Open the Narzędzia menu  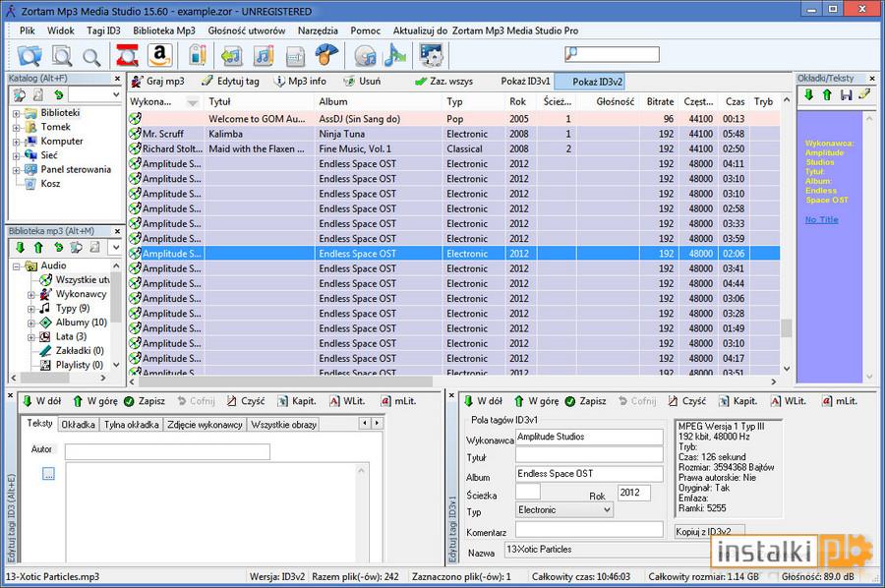[318, 30]
